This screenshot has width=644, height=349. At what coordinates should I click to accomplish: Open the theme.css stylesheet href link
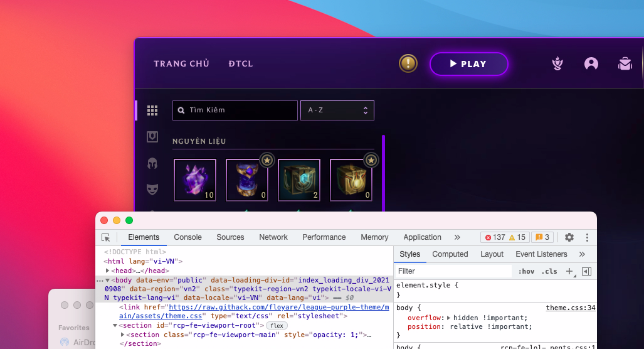click(x=254, y=311)
